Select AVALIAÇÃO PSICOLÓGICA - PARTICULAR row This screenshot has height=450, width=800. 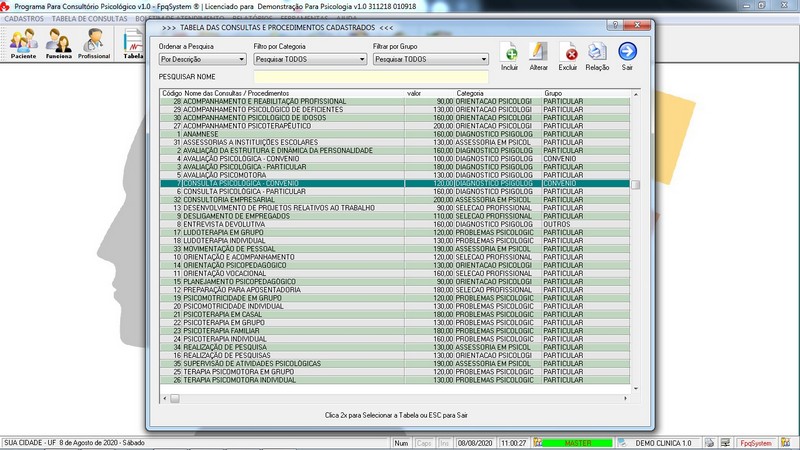(x=395, y=167)
